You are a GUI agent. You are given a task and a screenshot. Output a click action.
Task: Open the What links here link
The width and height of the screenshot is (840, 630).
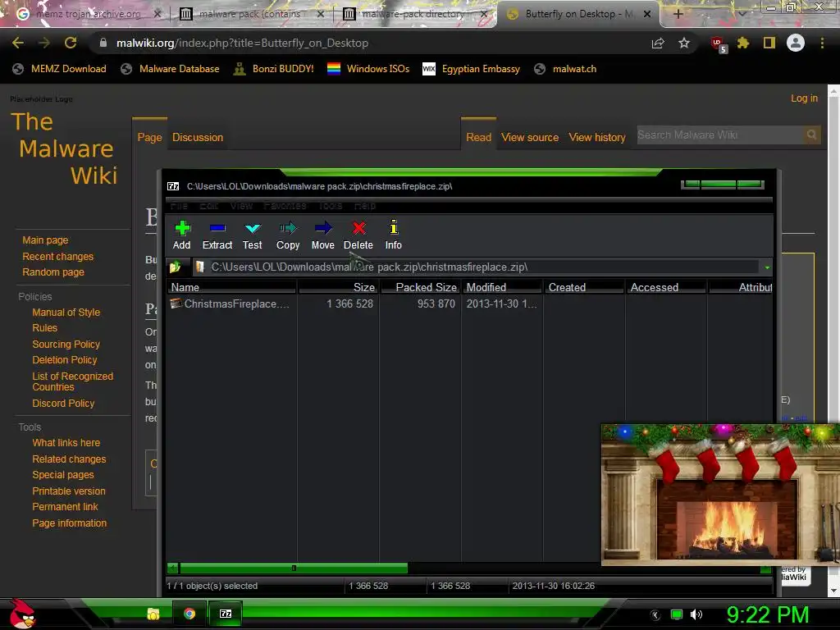pyautogui.click(x=66, y=443)
